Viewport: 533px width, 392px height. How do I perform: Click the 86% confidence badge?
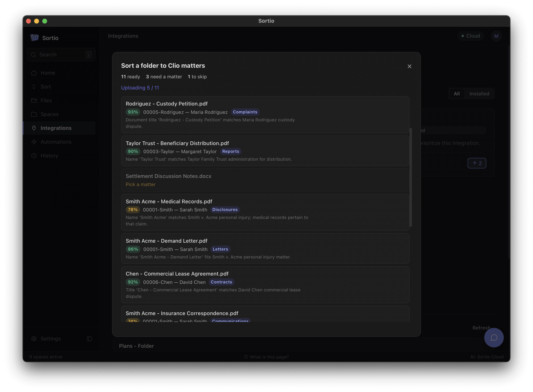tap(133, 249)
